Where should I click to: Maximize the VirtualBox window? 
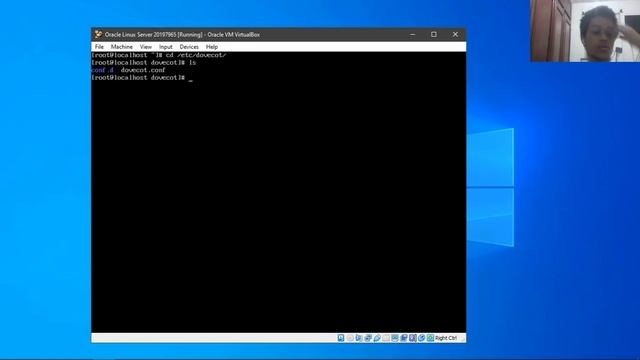(x=434, y=35)
